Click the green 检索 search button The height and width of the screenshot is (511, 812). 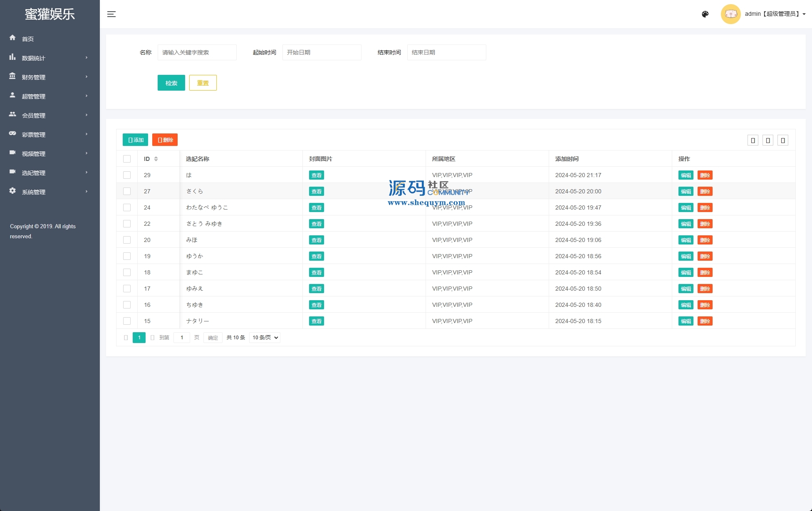(171, 83)
